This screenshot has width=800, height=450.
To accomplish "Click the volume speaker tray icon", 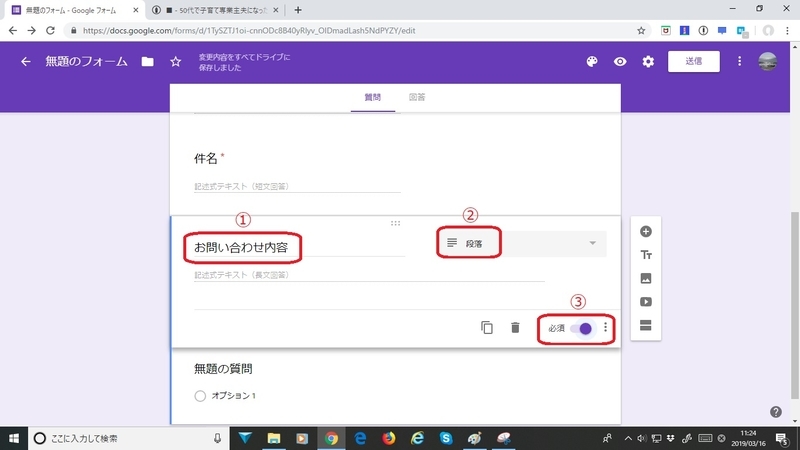I will point(641,438).
